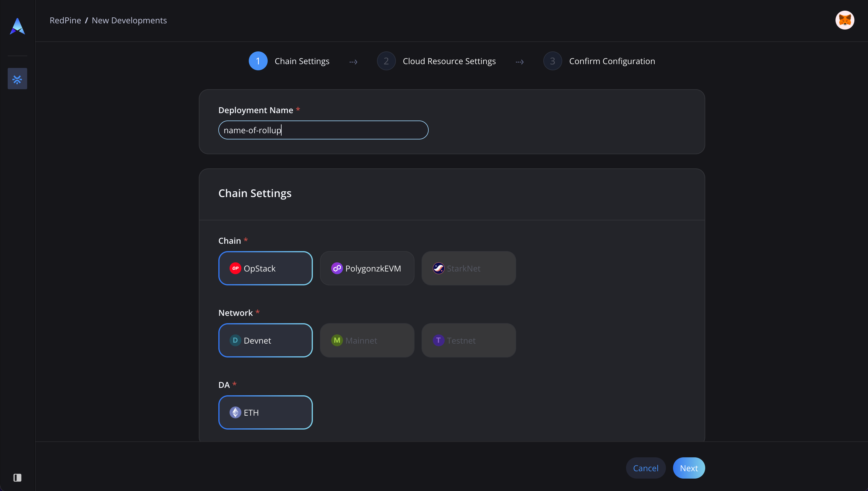Image resolution: width=868 pixels, height=491 pixels.
Task: Select the deployments sidebar icon
Action: (17, 79)
